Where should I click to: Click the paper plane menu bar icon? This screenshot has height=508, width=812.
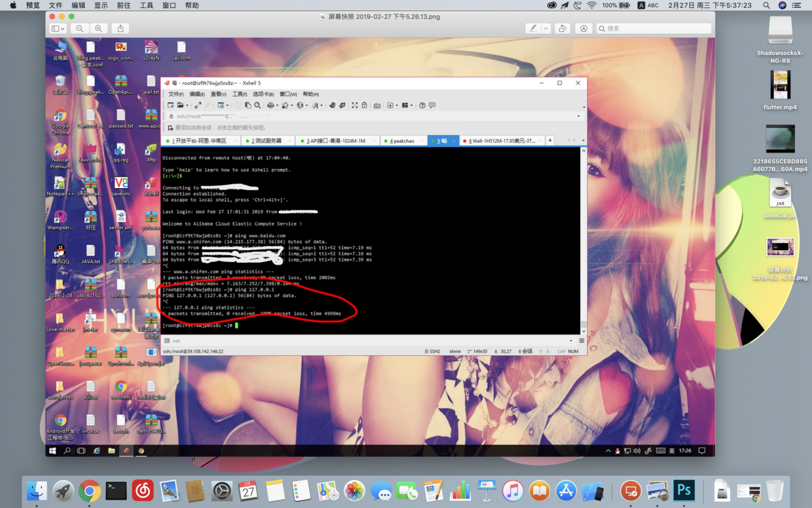pyautogui.click(x=565, y=5)
